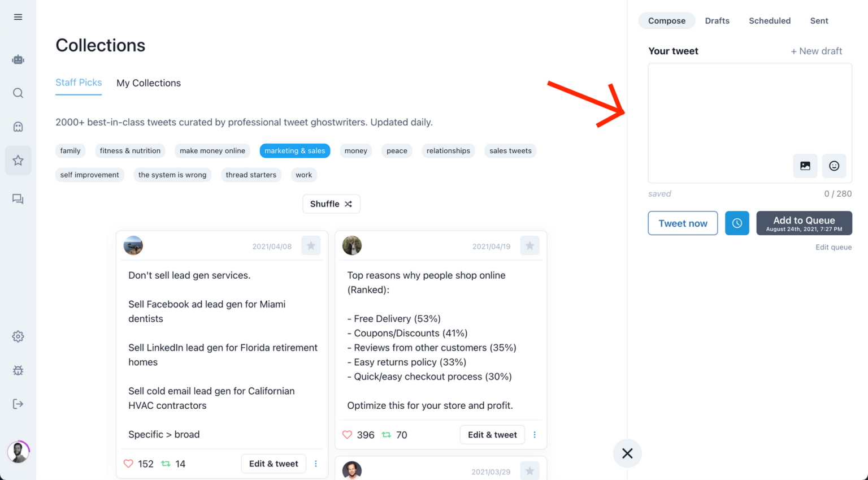Open the chat feedback icon in the sidebar
Image resolution: width=868 pixels, height=480 pixels.
(18, 198)
